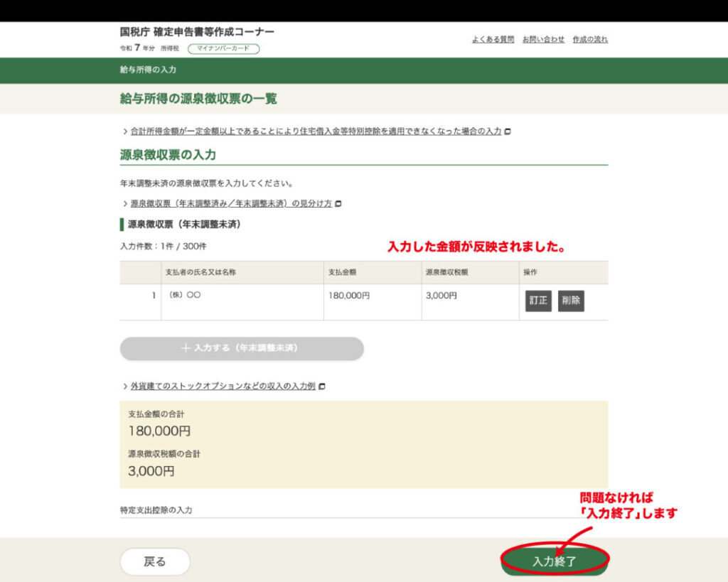Click the マイナンバーカード badge

click(x=223, y=49)
